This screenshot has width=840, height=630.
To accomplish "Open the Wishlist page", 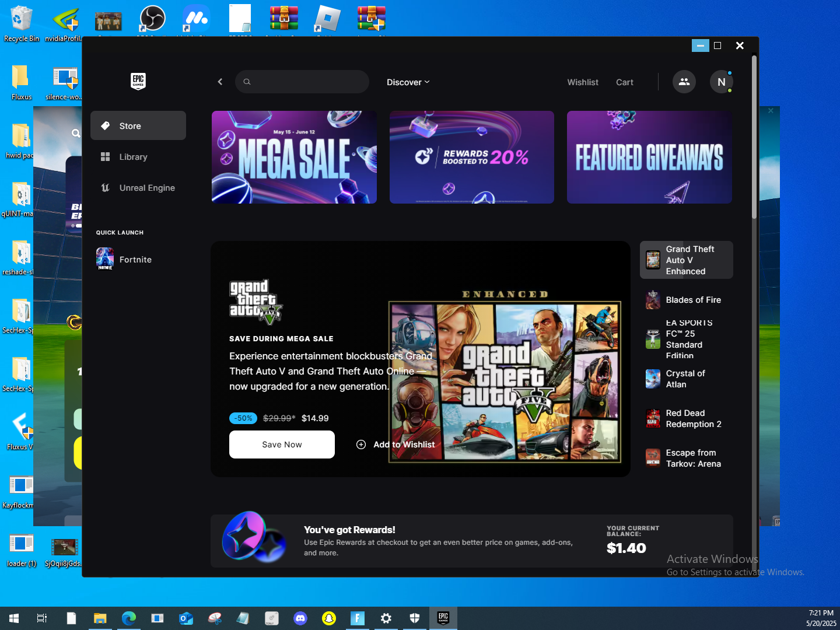I will (x=583, y=82).
